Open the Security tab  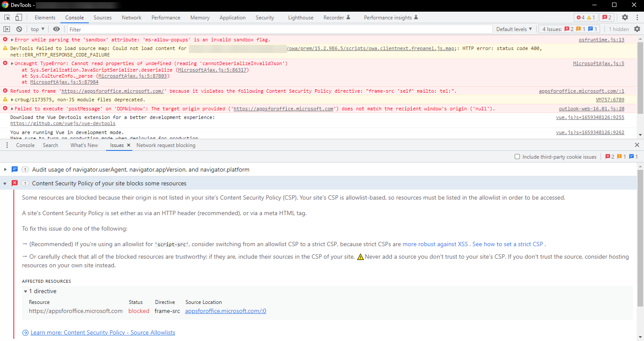pos(265,18)
